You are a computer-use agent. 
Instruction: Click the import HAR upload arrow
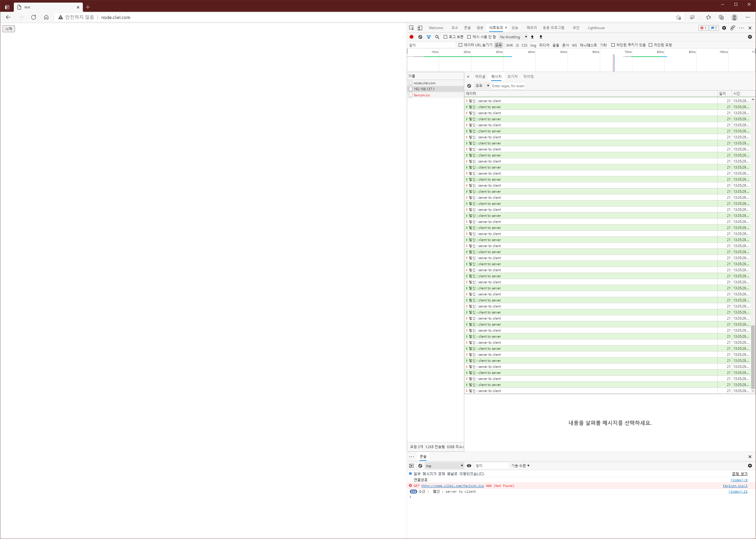tap(532, 37)
